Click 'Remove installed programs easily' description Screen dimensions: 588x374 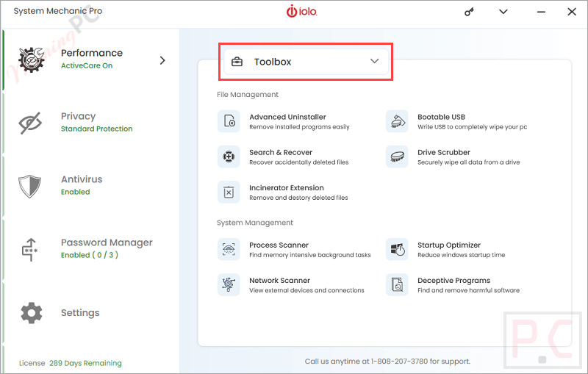(299, 127)
